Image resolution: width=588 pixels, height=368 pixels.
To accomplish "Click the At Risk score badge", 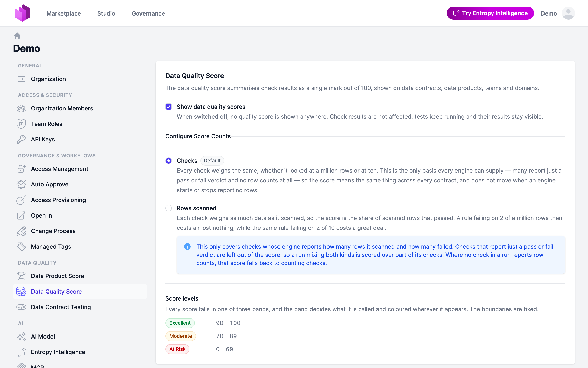I will [x=177, y=349].
